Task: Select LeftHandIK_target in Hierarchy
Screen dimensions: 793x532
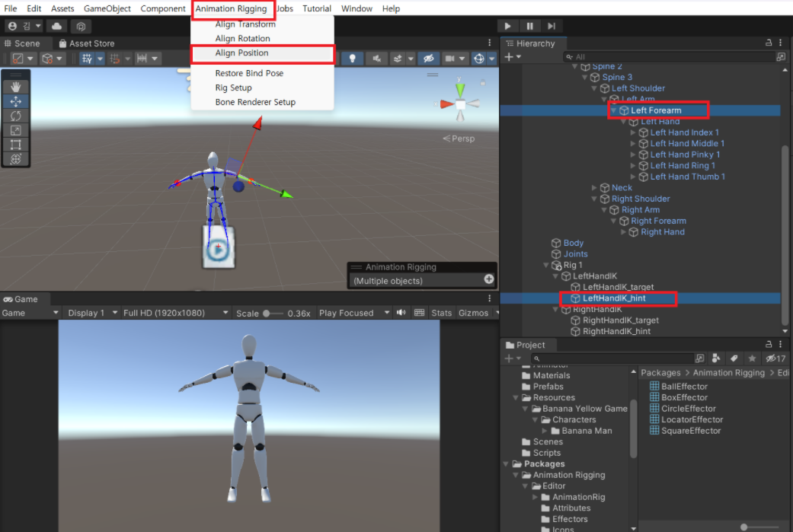Action: 618,287
